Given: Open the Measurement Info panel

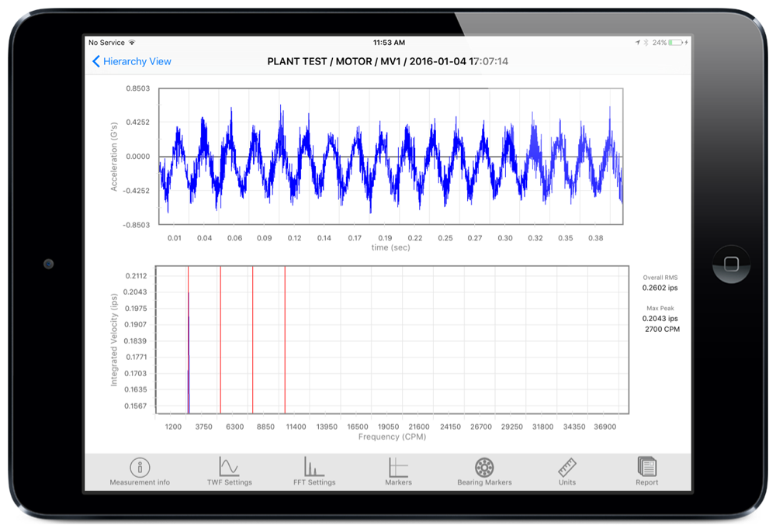Looking at the screenshot, I should point(139,470).
